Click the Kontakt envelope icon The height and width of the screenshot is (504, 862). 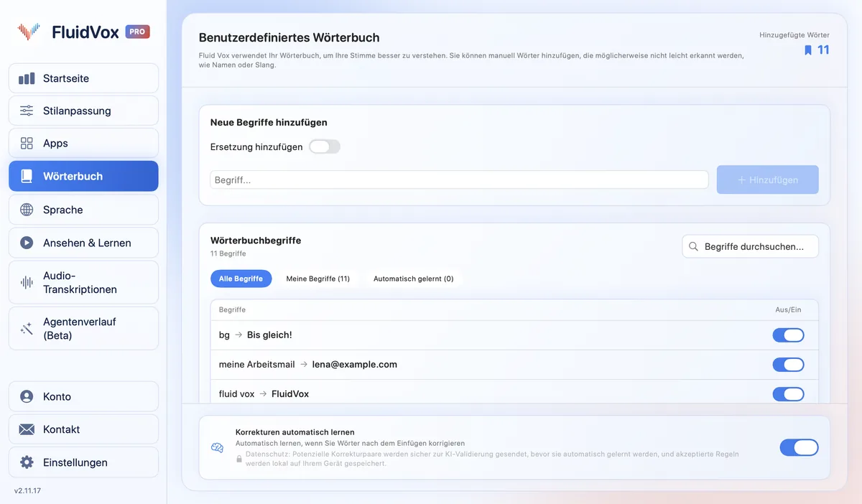point(27,429)
